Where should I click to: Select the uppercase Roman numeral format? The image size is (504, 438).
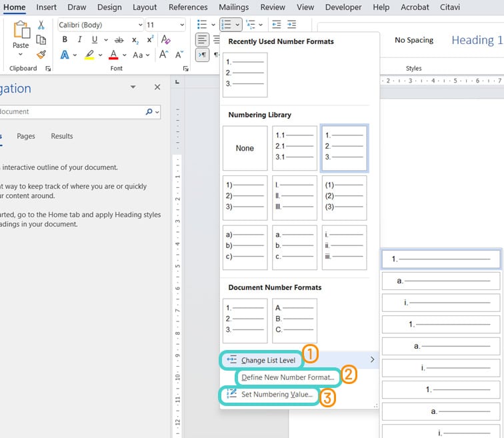(295, 197)
